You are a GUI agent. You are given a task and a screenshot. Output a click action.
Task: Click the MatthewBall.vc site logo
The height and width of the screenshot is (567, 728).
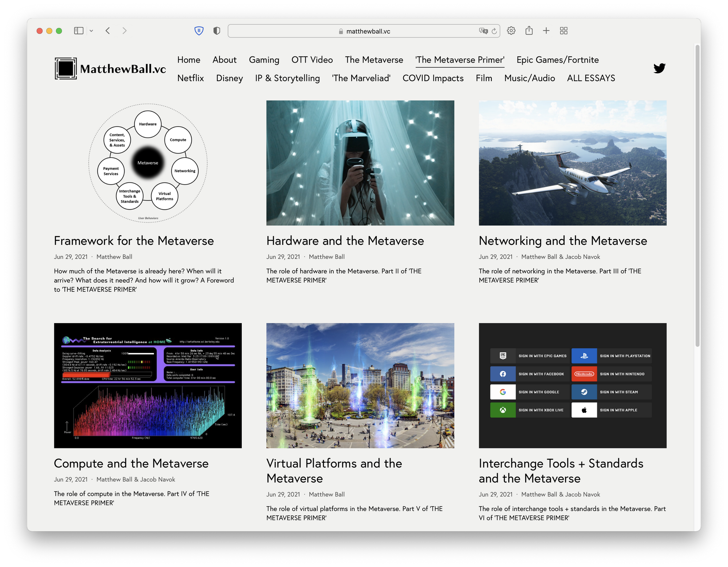pyautogui.click(x=110, y=68)
